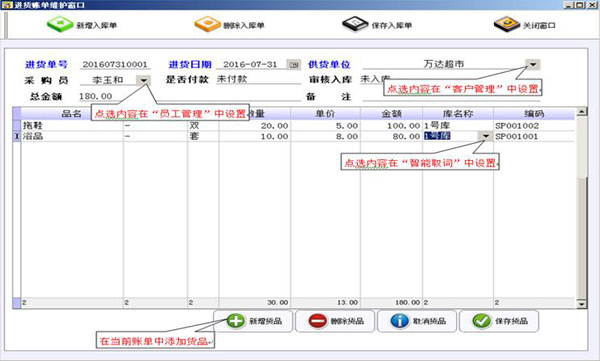
Task: Click the blue info 取消货品 icon
Action: click(x=399, y=321)
